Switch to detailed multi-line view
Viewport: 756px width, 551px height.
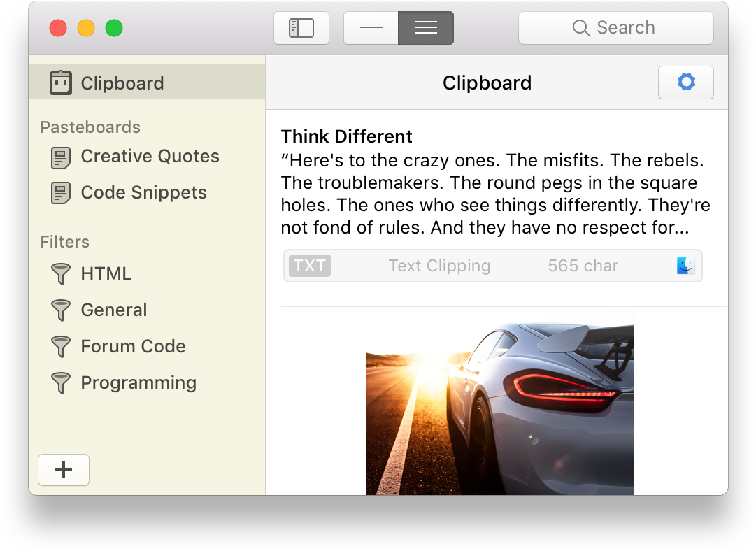click(x=425, y=27)
